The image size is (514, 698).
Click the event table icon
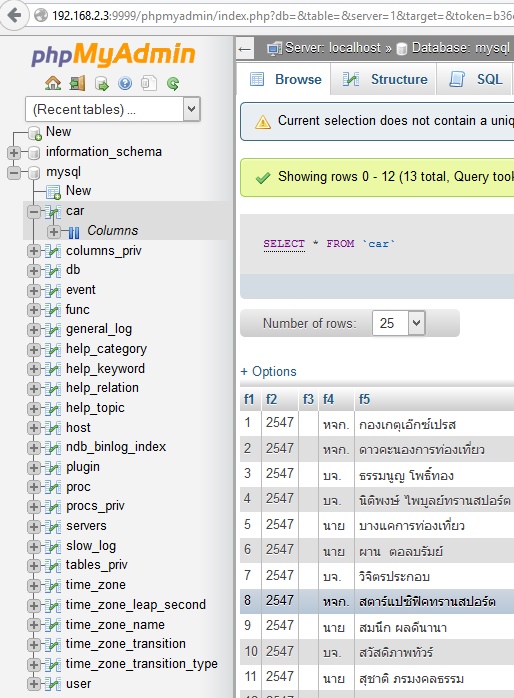pyautogui.click(x=53, y=291)
